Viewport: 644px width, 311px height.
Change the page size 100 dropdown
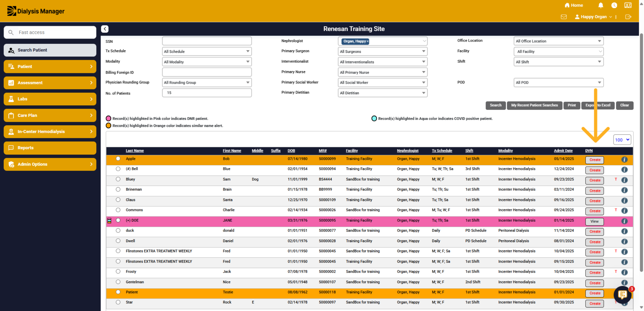click(622, 140)
